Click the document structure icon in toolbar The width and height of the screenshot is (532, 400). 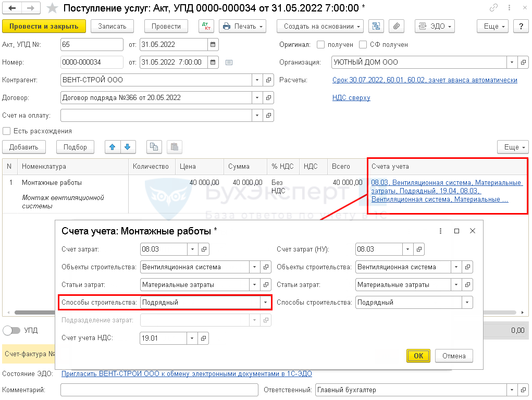point(376,27)
